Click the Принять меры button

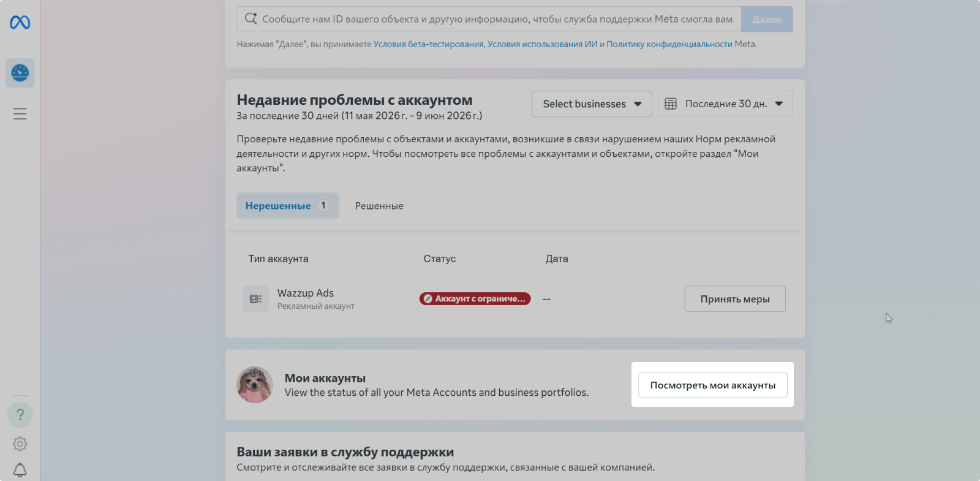pos(735,299)
